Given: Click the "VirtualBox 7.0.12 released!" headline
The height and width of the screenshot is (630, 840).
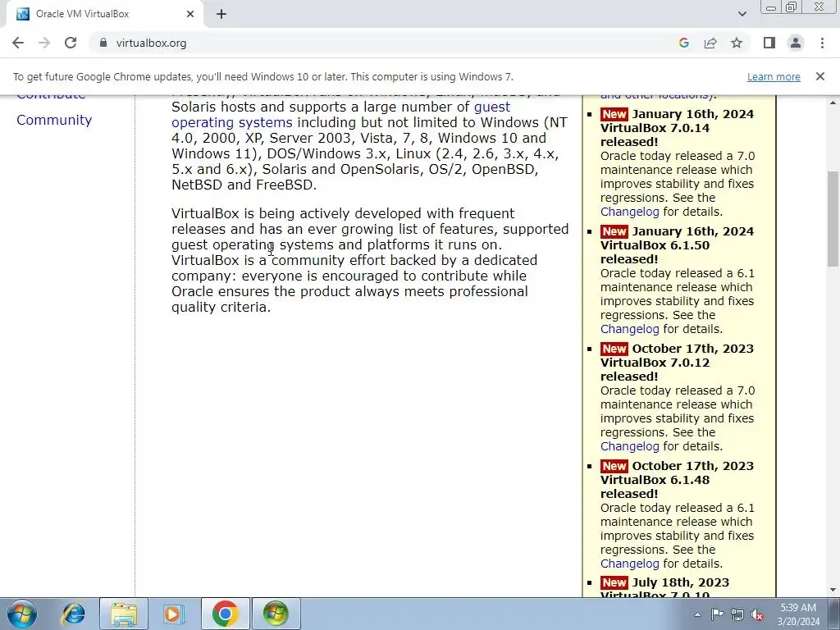Looking at the screenshot, I should 655,370.
